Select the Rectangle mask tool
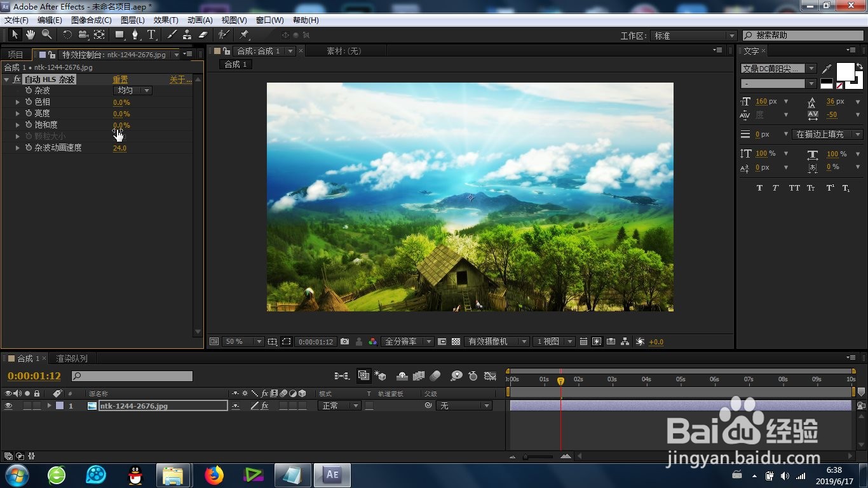868x488 pixels. click(119, 35)
